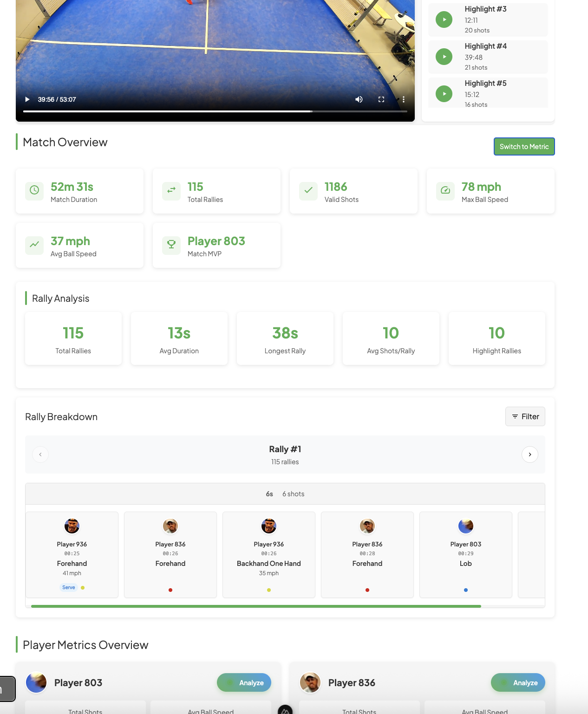Screen dimensions: 588x714
Task: Click the clock icon beside Match Duration
Action: [34, 191]
